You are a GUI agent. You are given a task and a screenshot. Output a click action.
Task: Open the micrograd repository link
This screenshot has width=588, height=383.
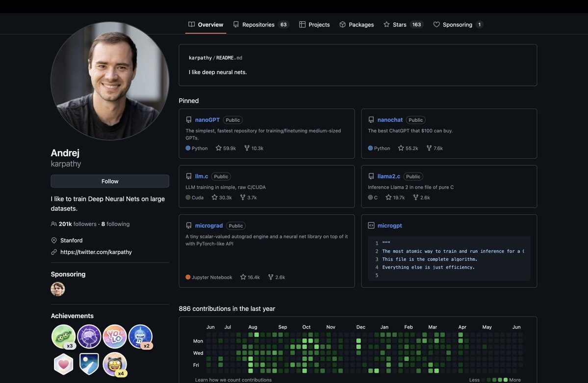(x=209, y=225)
